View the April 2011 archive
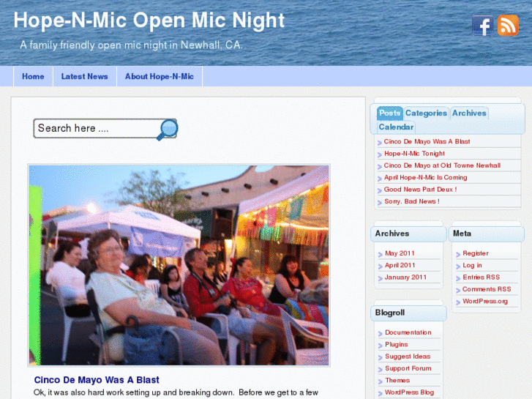 (400, 265)
